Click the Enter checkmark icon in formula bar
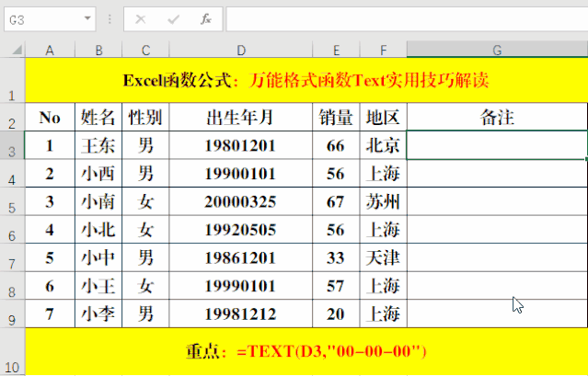The height and width of the screenshot is (376, 588). point(173,18)
